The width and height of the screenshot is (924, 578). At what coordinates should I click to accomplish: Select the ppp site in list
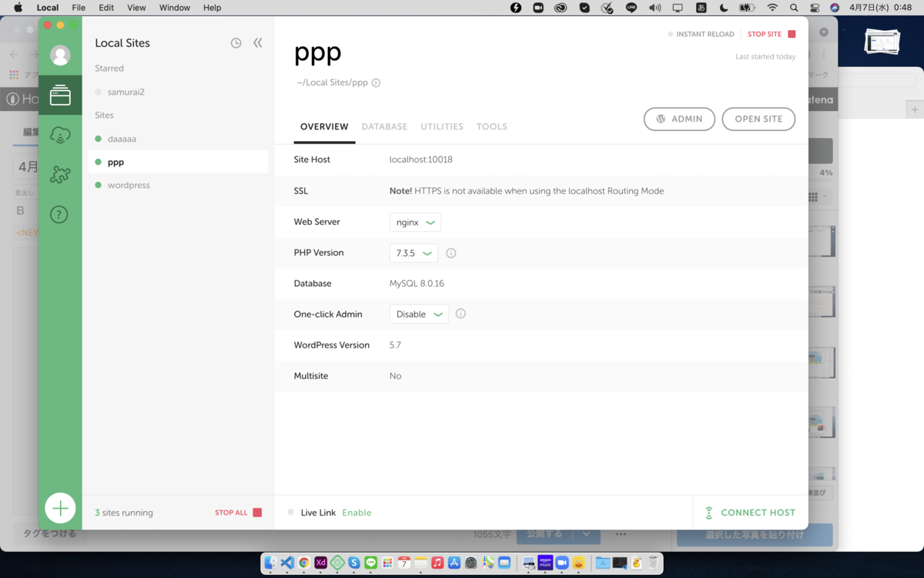tap(178, 162)
